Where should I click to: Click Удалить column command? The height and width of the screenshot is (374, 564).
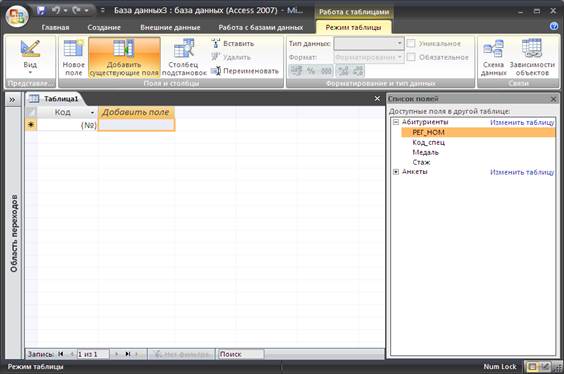(x=231, y=57)
